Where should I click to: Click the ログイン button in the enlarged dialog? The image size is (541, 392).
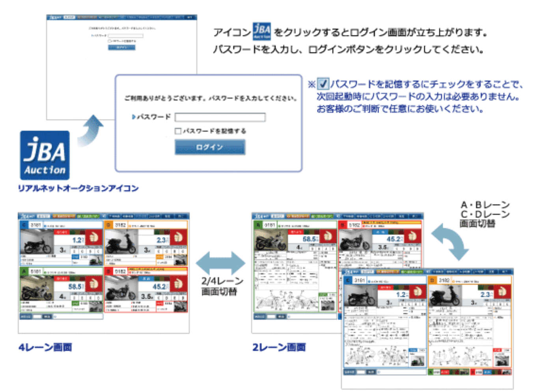(210, 147)
